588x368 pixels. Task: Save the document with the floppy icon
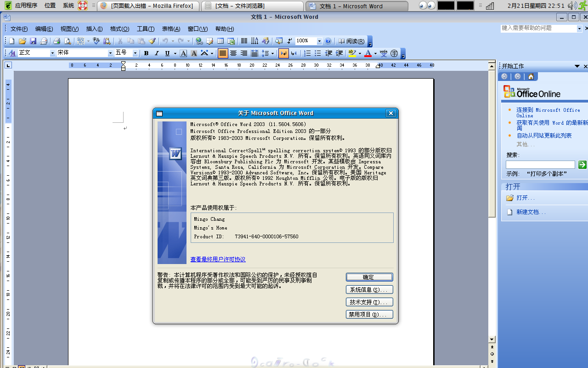33,41
